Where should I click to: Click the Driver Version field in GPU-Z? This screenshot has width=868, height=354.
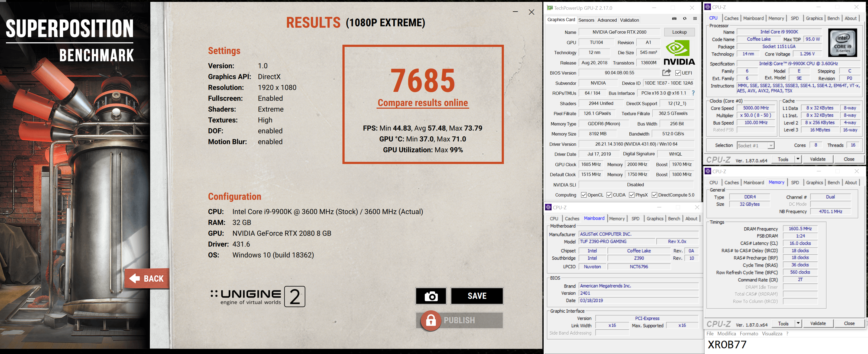click(636, 144)
